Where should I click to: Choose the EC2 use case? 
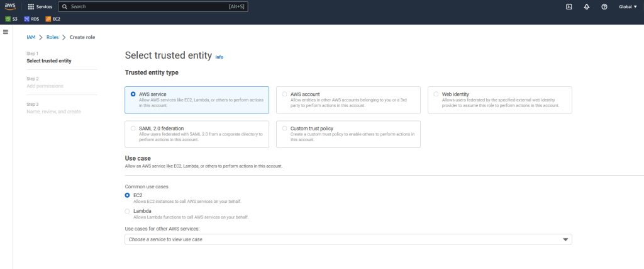pyautogui.click(x=127, y=195)
